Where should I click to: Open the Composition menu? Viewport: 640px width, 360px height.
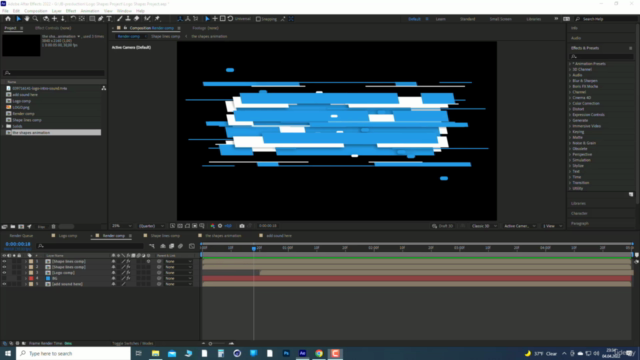coord(36,11)
